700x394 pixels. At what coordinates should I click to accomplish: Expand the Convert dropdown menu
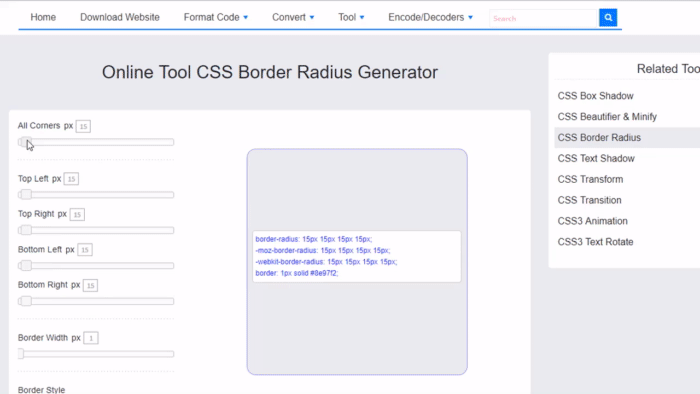pyautogui.click(x=293, y=17)
